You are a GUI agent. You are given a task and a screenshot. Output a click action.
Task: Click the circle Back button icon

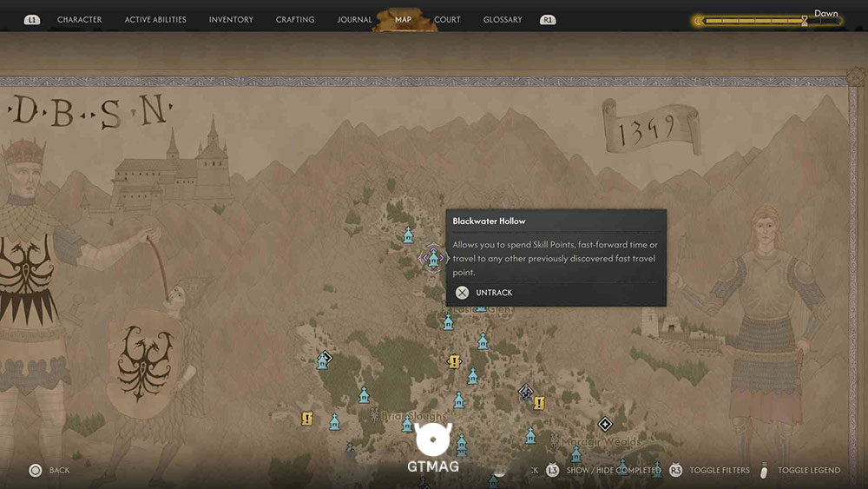(36, 470)
